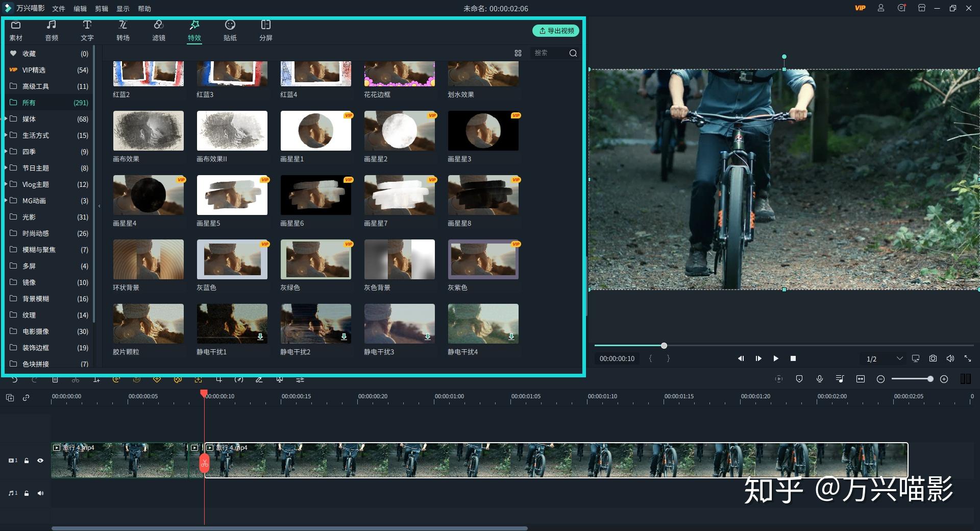Open preview display settings monitor icon
Screen dimensions: 980x531
[x=916, y=358]
